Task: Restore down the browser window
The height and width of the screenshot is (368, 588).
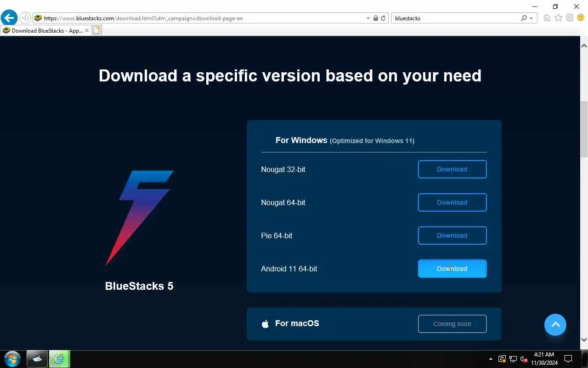Action: click(555, 6)
